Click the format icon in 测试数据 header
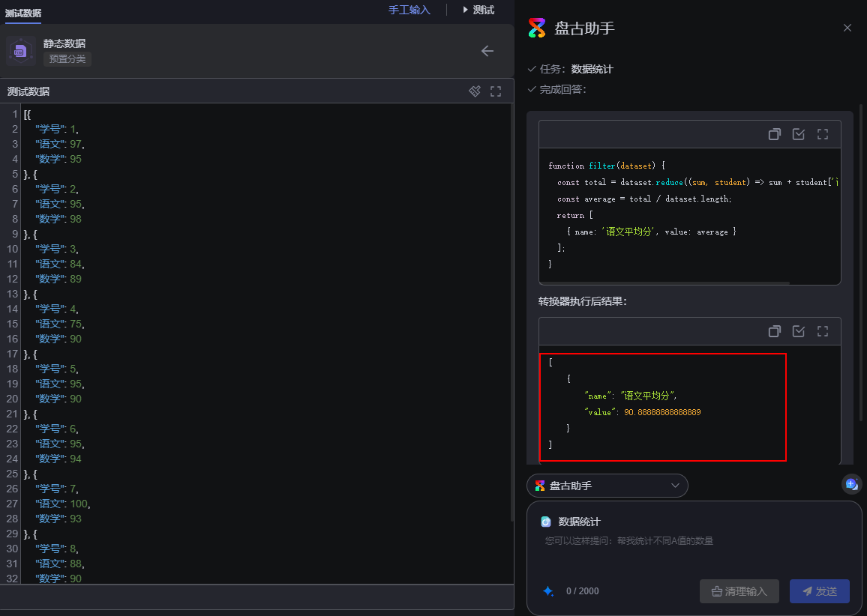Screen dimensions: 867x616 click(475, 91)
